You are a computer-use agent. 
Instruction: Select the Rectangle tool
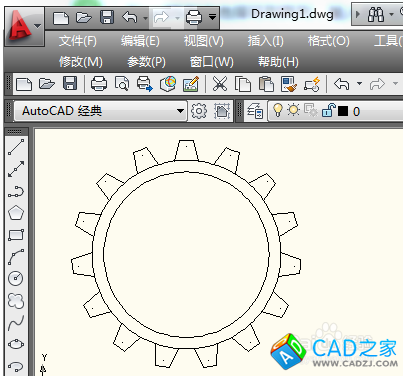tap(16, 235)
